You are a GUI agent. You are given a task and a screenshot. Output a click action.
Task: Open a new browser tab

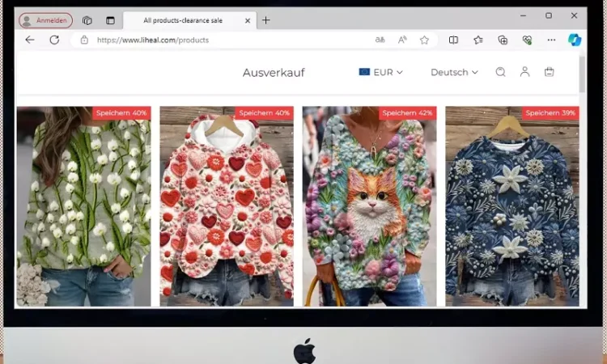click(266, 20)
